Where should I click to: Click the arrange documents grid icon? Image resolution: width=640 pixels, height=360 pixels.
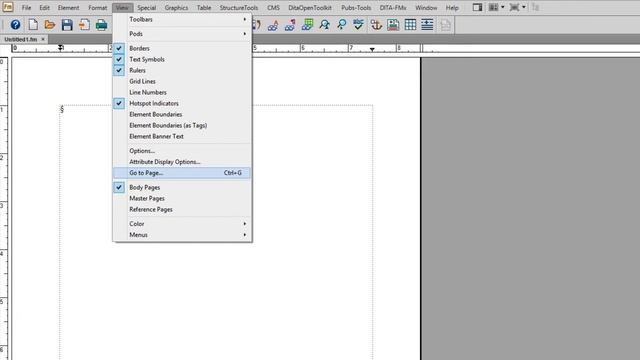tap(493, 7)
